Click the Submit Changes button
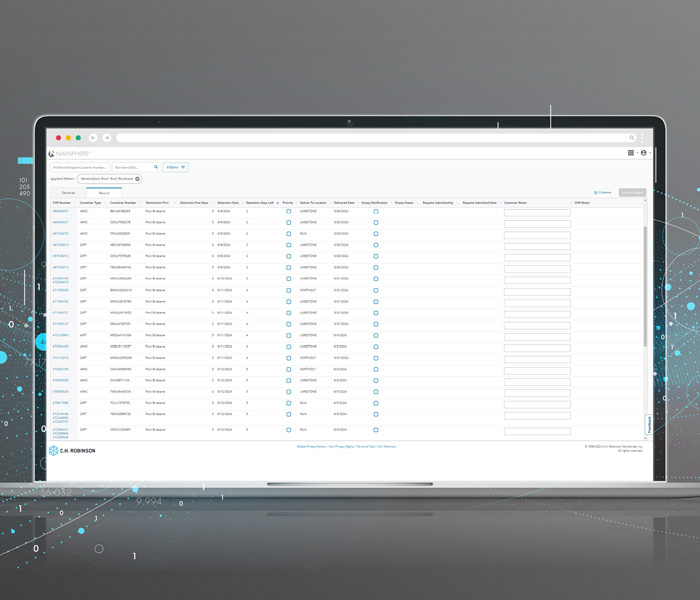The width and height of the screenshot is (700, 600). point(632,192)
